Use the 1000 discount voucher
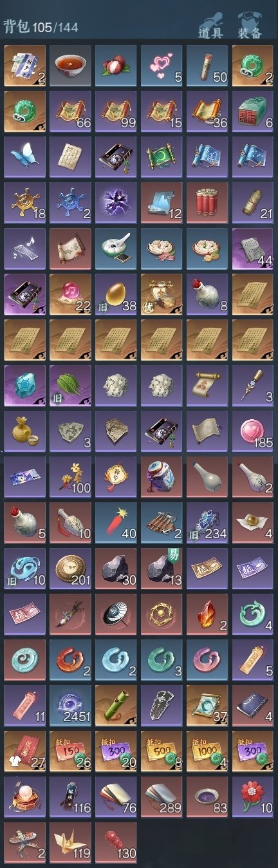278x868 pixels. [207, 751]
